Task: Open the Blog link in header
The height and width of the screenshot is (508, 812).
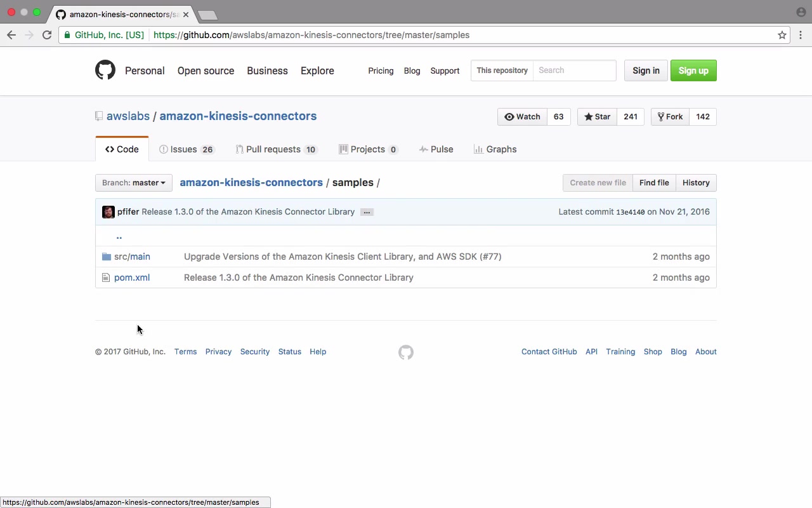Action: [412, 70]
